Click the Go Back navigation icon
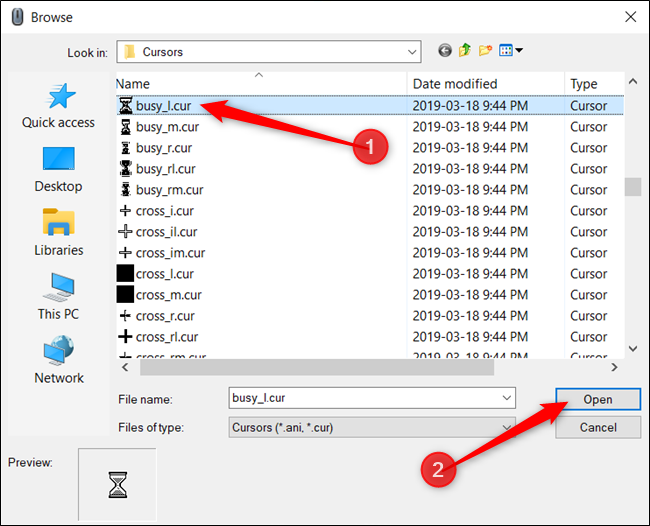650x526 pixels. (445, 51)
